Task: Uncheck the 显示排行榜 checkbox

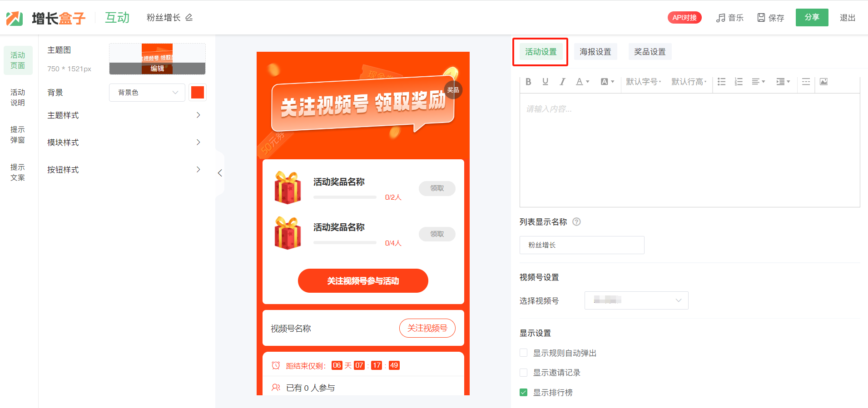Action: point(524,393)
